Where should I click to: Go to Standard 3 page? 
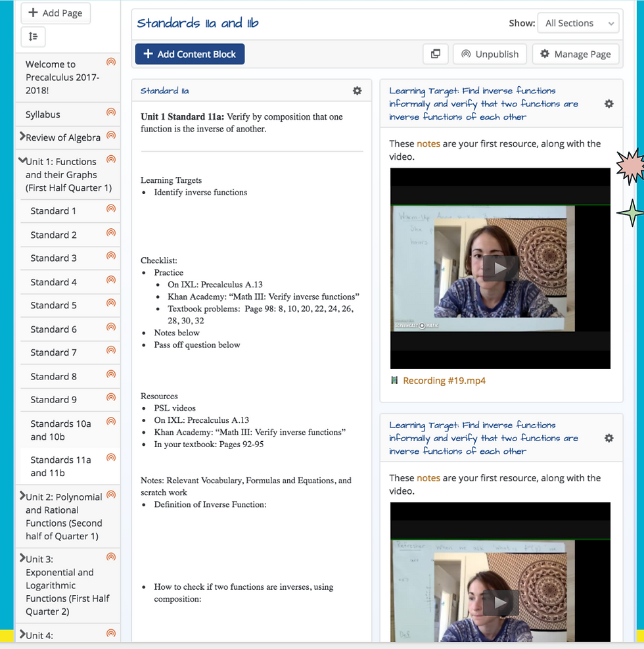[x=53, y=258]
